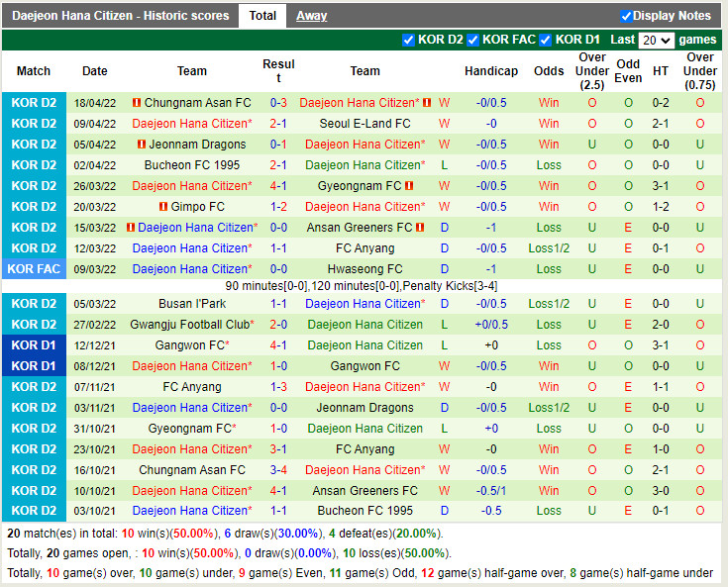Click the date 09/04/22
Screen dimensions: 728x587
click(x=95, y=124)
